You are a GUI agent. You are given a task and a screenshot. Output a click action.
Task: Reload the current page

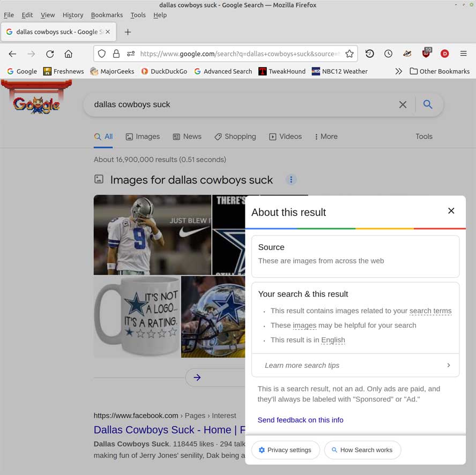(50, 54)
